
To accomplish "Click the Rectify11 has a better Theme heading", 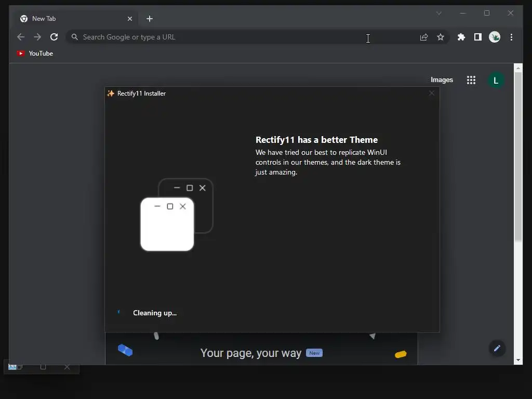I will coord(316,140).
